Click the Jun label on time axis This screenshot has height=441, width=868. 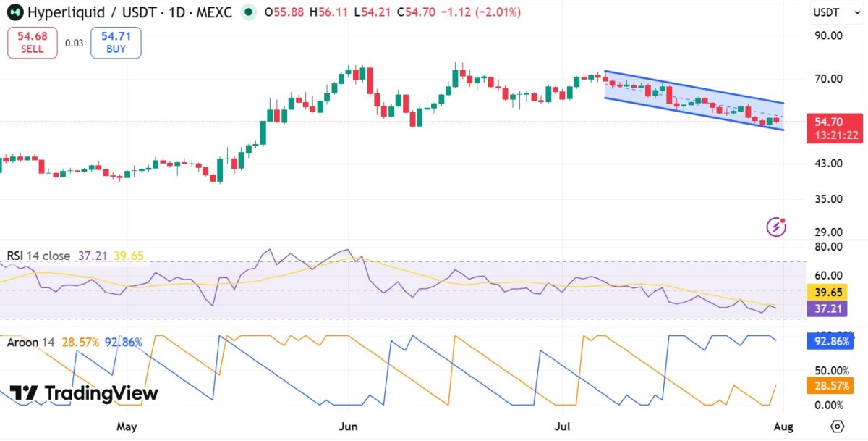[349, 426]
